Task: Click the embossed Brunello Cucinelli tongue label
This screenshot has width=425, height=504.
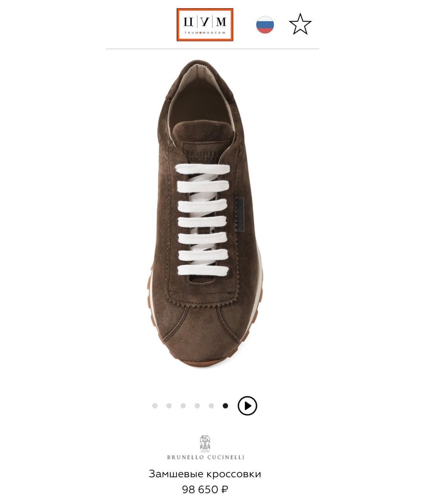Action: click(x=202, y=153)
